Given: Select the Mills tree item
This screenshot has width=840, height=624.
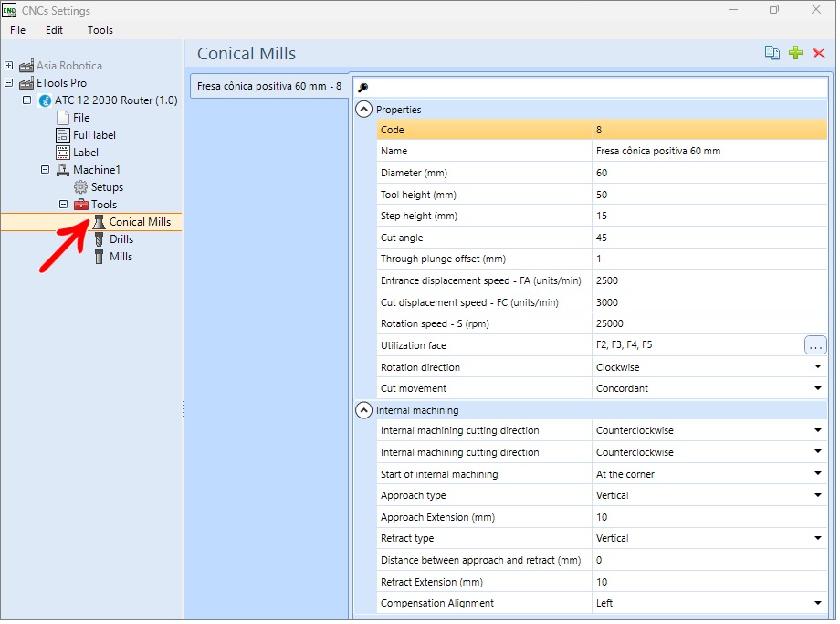Looking at the screenshot, I should 121,258.
